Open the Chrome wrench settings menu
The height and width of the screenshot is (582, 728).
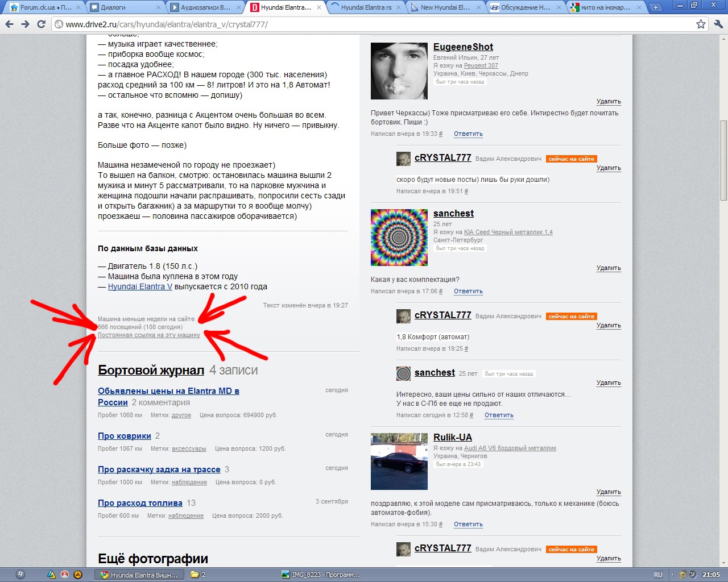coord(718,24)
